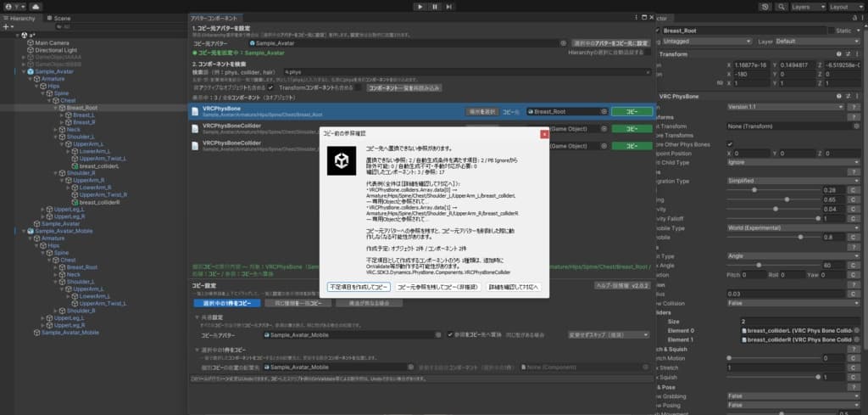The image size is (868, 415).
Task: Toggle the Static checkbox in Inspector
Action: [831, 31]
